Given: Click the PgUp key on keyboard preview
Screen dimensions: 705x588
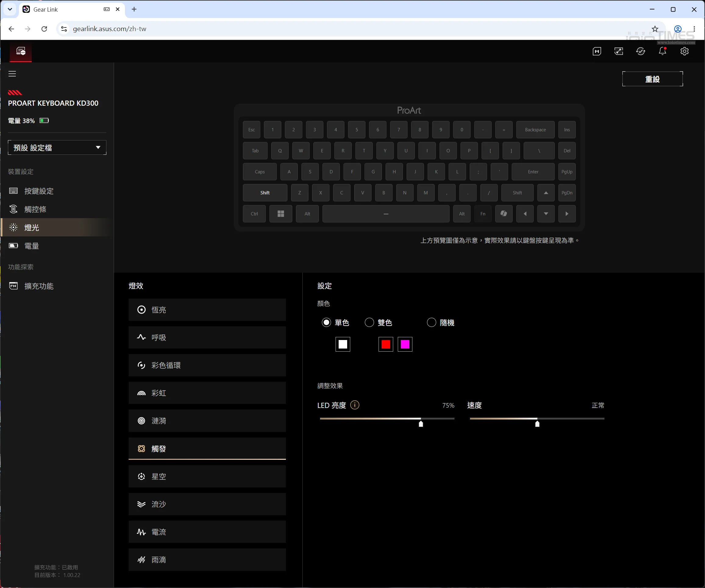Looking at the screenshot, I should 567,172.
